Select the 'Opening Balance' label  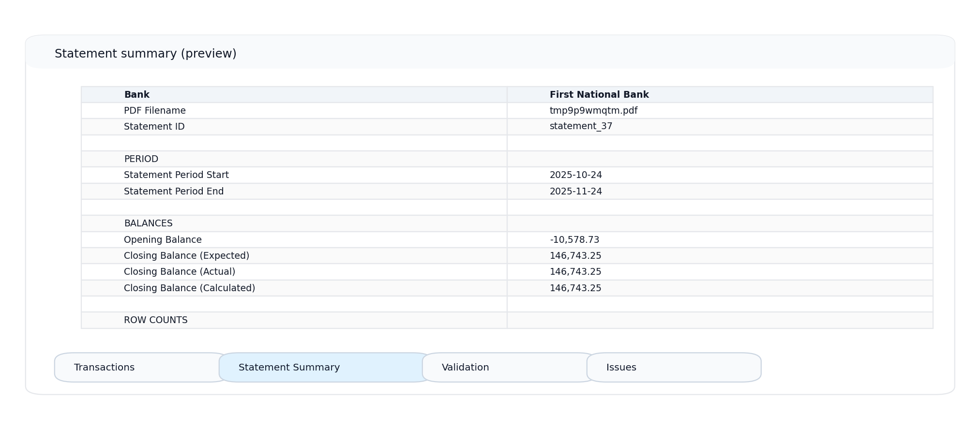pyautogui.click(x=163, y=240)
